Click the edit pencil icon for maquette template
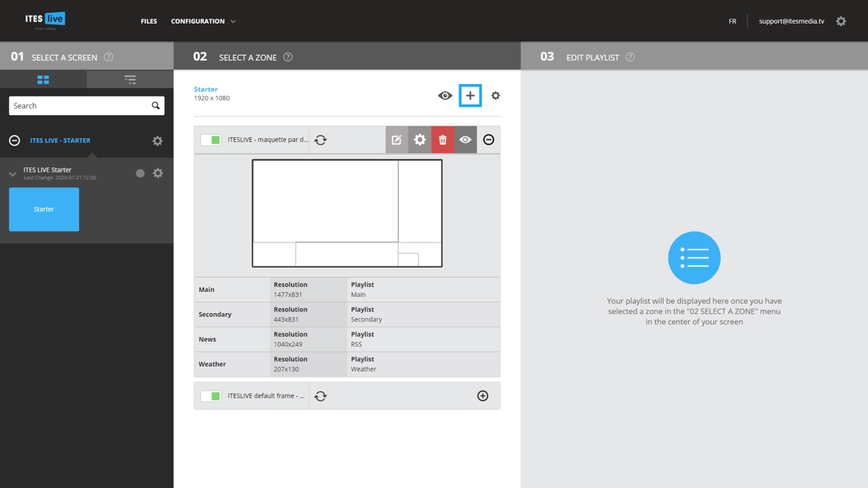The height and width of the screenshot is (488, 868). (397, 140)
